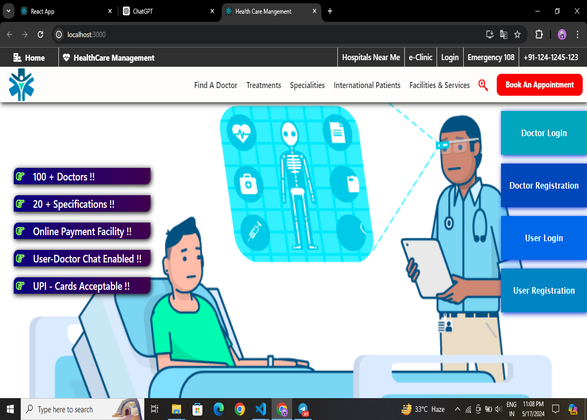Click the Book An Appointment button

click(539, 85)
